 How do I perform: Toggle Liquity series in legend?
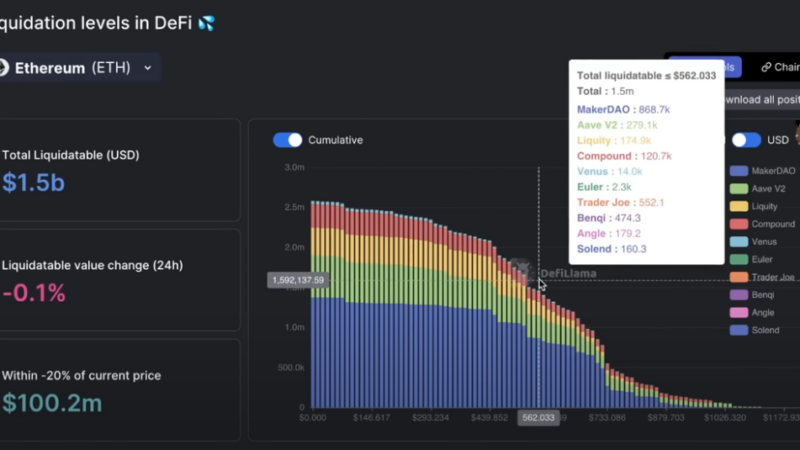(754, 206)
